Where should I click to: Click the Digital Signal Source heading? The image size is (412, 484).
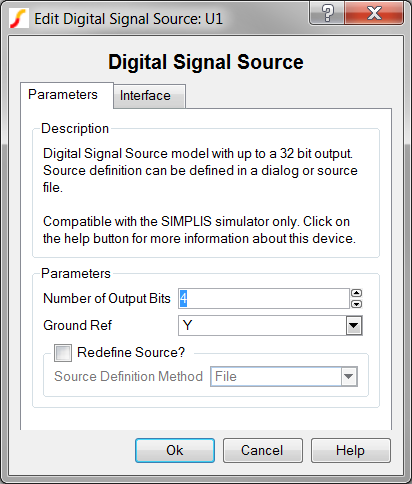click(206, 62)
